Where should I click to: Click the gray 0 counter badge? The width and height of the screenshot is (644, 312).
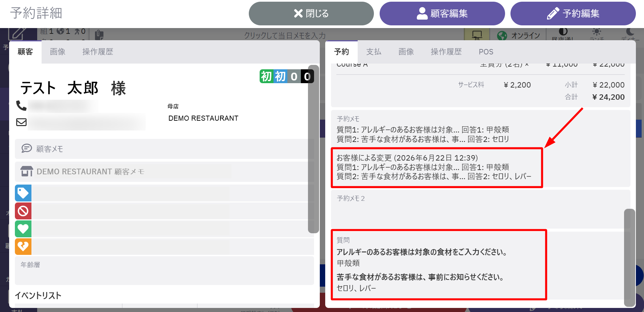(x=294, y=76)
